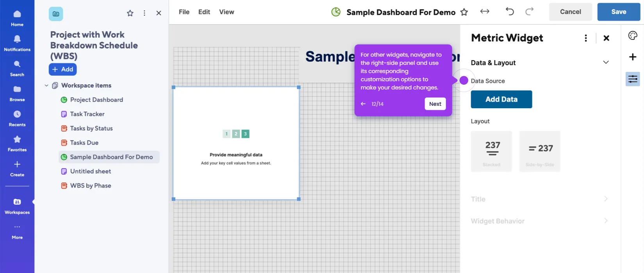Click the workspace icon above project title
644x273 pixels.
[56, 14]
